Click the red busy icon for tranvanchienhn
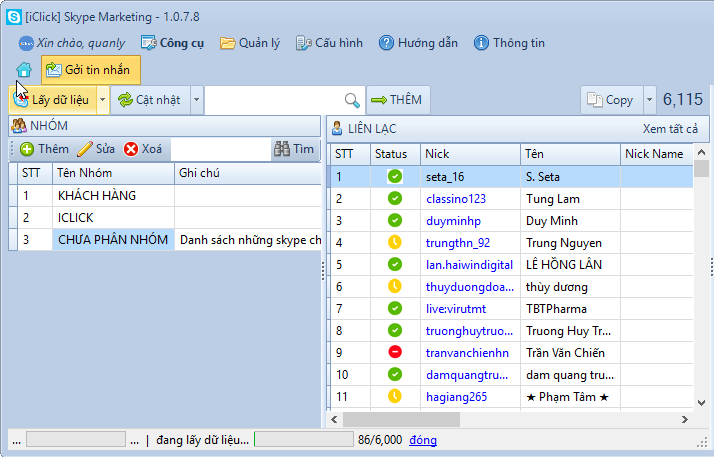 395,352
